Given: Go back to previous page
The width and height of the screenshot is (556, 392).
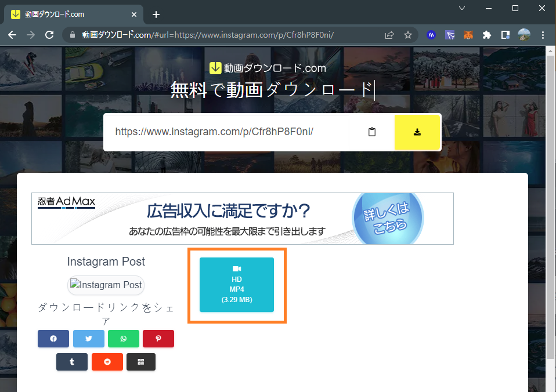Looking at the screenshot, I should [x=12, y=35].
